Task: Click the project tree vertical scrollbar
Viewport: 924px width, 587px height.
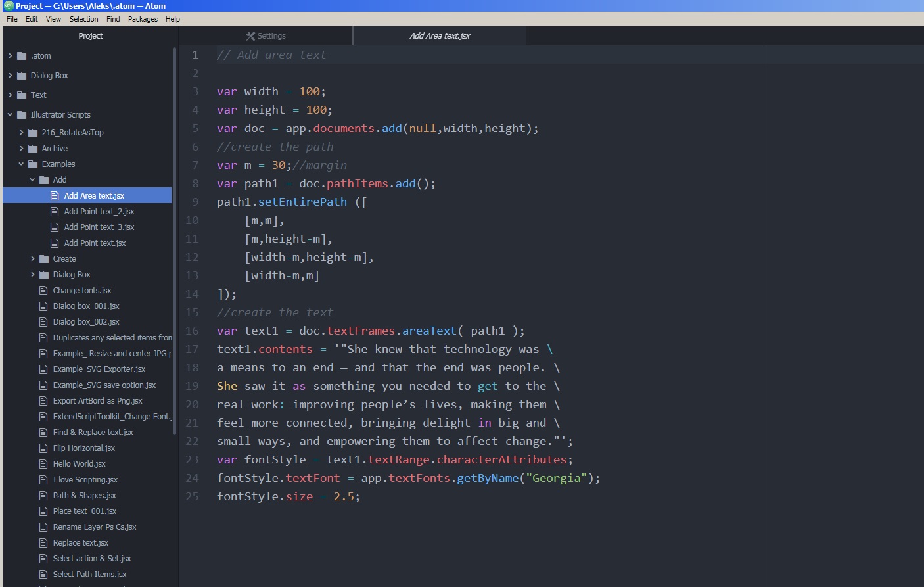Action: coord(174,241)
